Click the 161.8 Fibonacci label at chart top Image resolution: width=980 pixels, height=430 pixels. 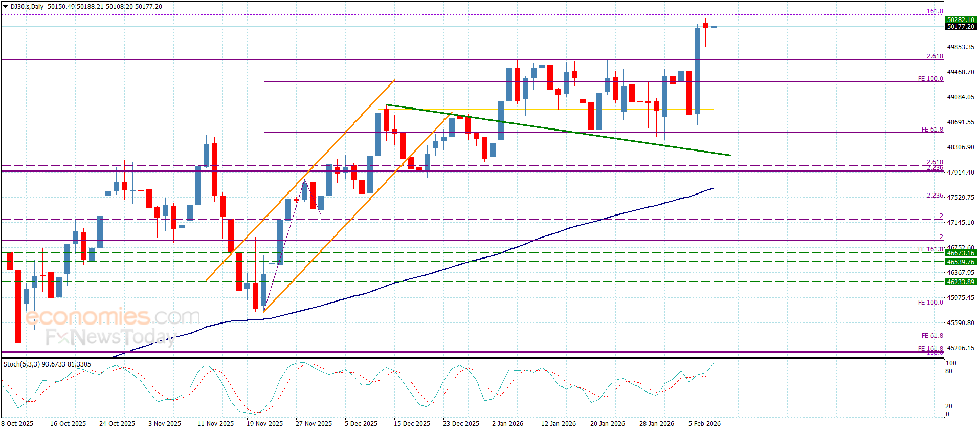tap(935, 11)
